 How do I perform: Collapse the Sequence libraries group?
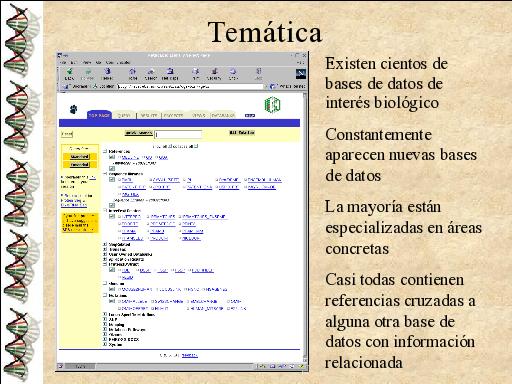point(105,174)
